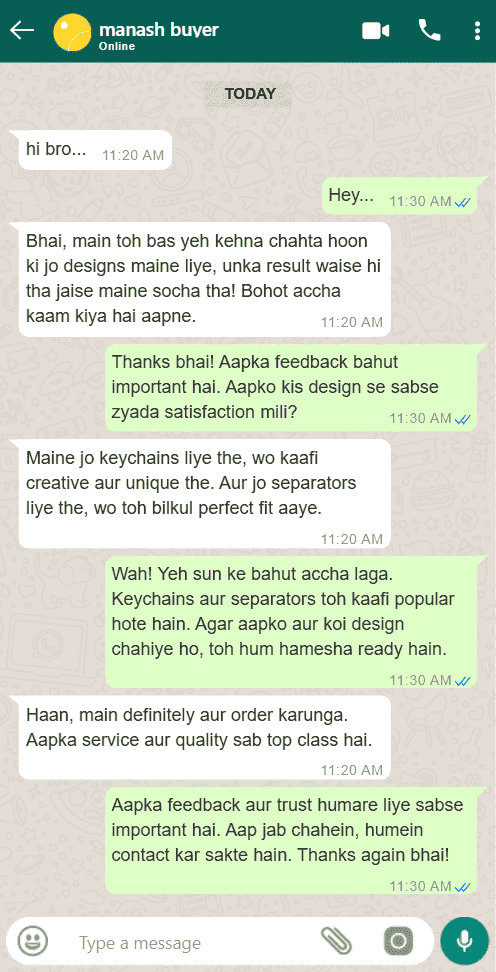This screenshot has height=972, width=496.
Task: Select message about keychains and separators received
Action: (x=205, y=493)
